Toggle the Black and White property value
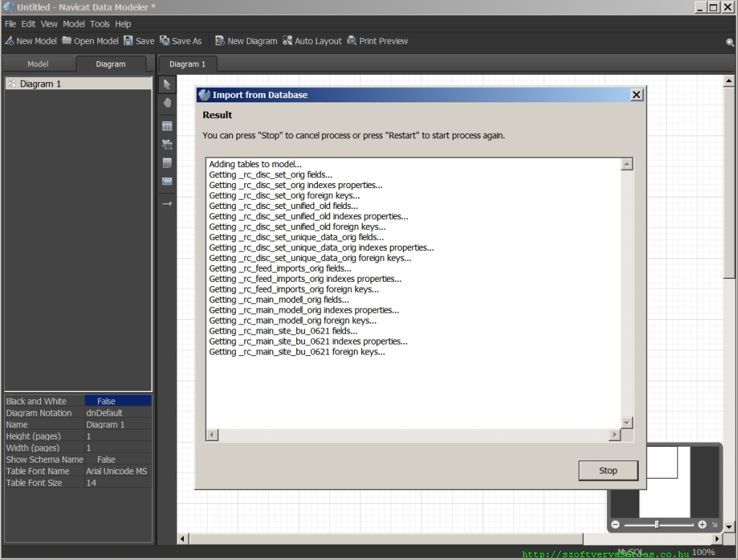 [x=117, y=401]
